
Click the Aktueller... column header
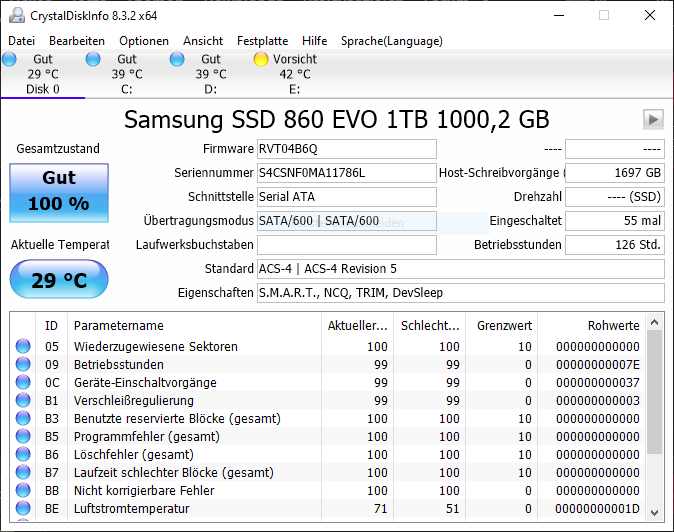(357, 325)
